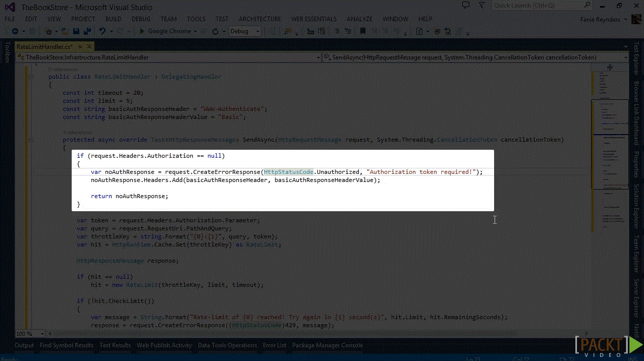644x361 pixels.
Task: Open the TEAM menu
Action: point(169,19)
